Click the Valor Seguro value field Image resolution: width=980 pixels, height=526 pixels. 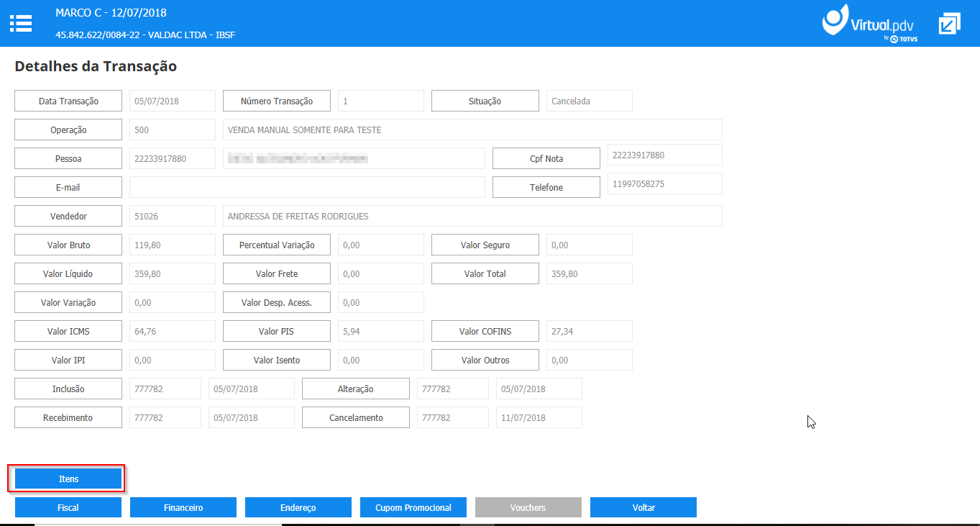click(x=590, y=245)
